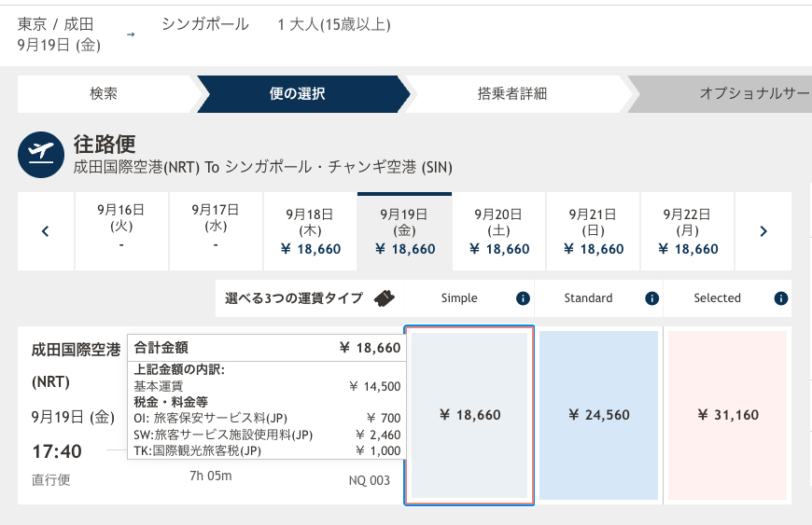812x525 pixels.
Task: Open the Standard fare info icon
Action: (x=651, y=298)
